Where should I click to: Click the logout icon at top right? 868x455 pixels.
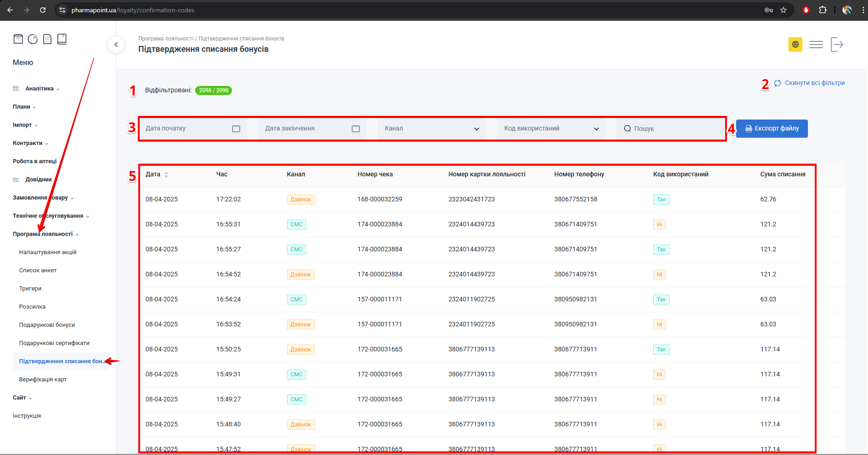pos(837,45)
